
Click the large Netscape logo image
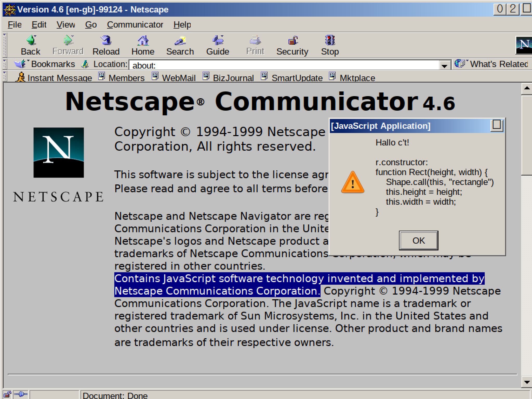(59, 152)
